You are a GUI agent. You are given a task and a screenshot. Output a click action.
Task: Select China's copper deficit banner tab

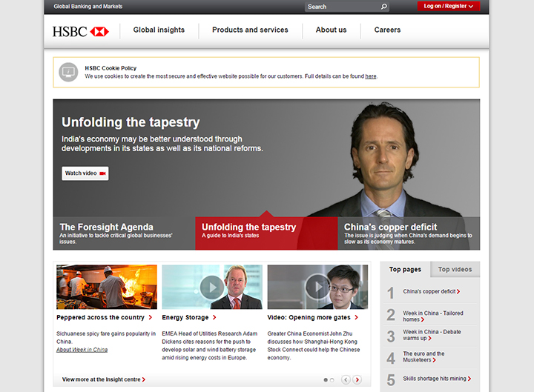pos(409,233)
